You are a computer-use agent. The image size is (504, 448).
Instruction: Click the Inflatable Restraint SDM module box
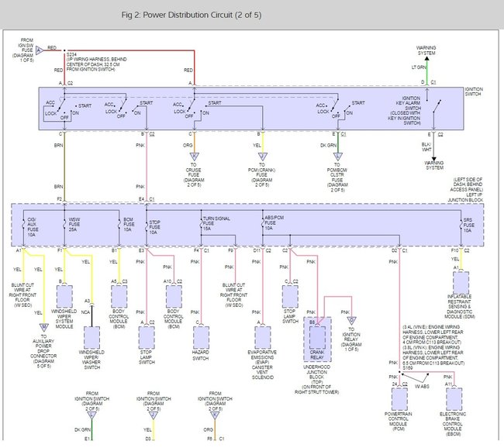click(x=461, y=282)
